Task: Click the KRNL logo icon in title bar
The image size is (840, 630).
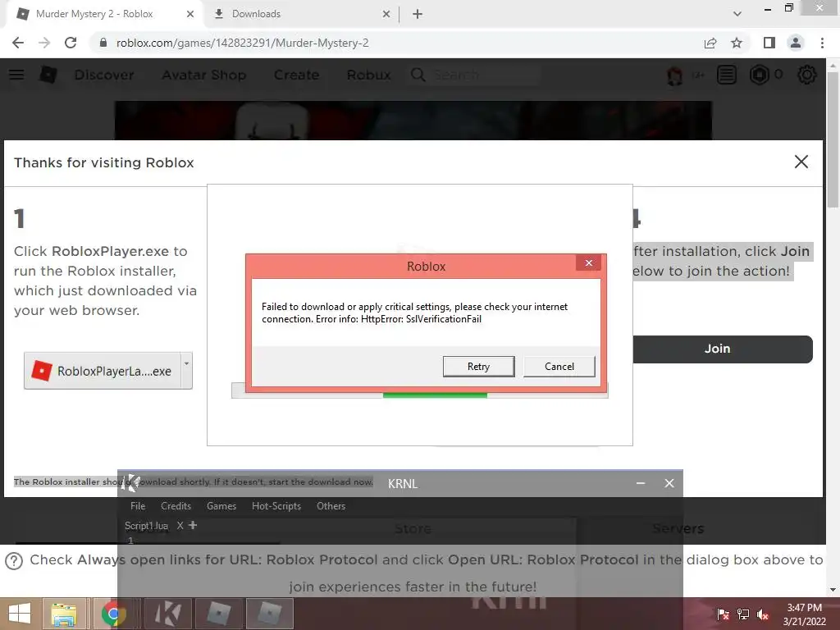Action: point(130,483)
